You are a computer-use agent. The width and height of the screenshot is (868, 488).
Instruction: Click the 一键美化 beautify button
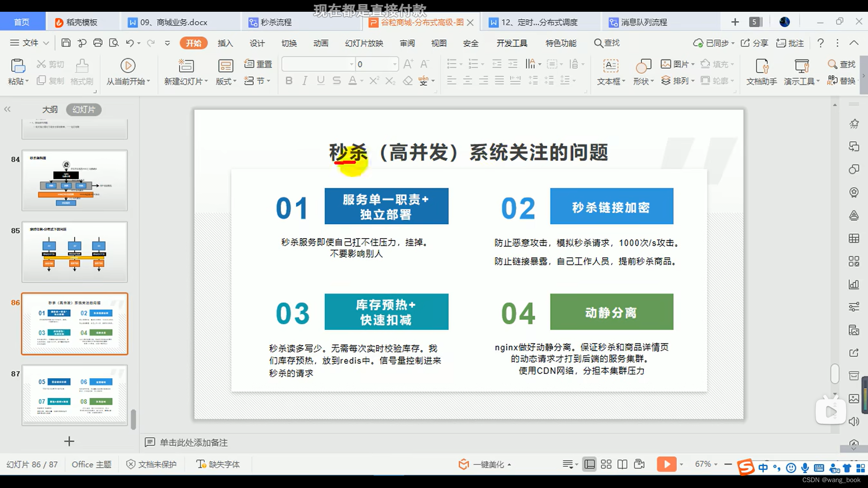point(486,464)
